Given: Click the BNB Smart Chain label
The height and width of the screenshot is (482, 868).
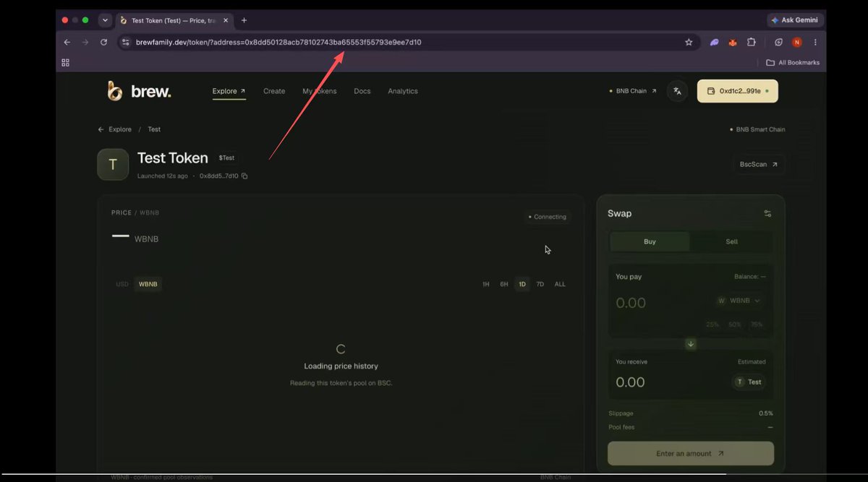Looking at the screenshot, I should click(x=757, y=129).
